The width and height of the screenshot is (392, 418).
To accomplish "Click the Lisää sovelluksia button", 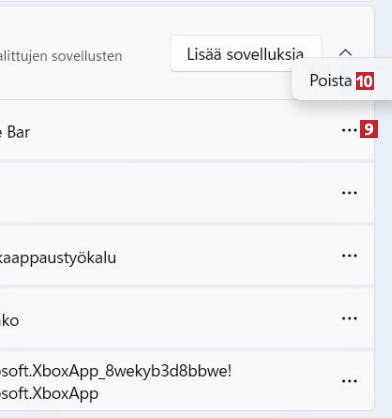I will point(245,54).
